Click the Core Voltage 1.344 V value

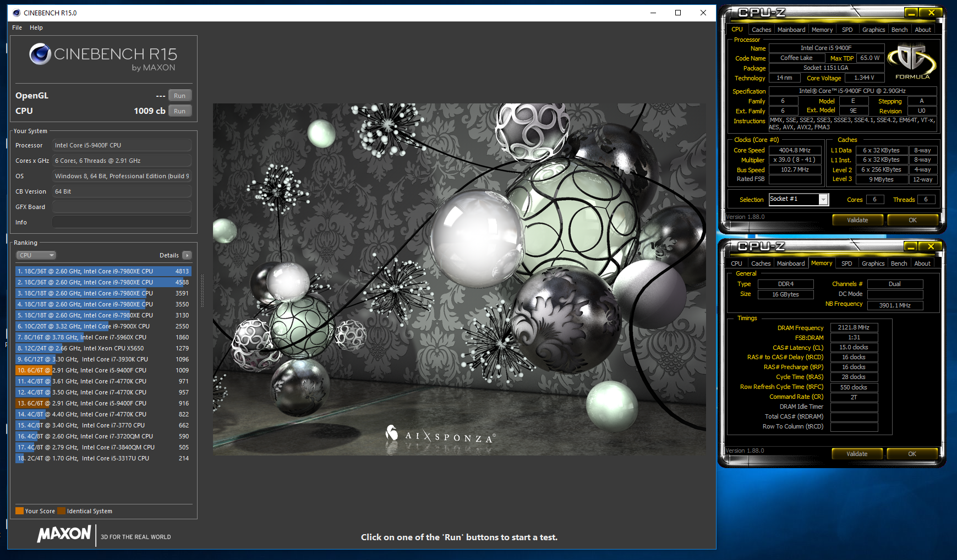[864, 78]
